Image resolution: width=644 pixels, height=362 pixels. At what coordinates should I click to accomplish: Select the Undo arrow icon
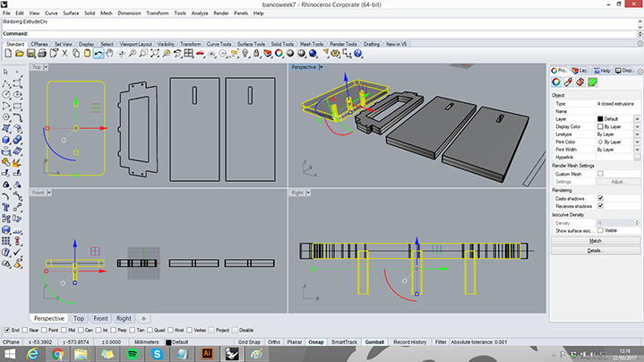[99, 54]
